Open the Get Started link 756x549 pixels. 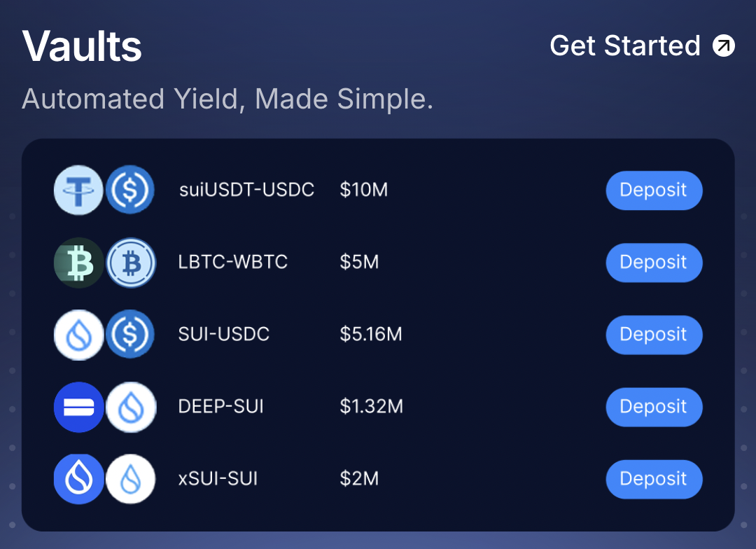[x=625, y=46]
